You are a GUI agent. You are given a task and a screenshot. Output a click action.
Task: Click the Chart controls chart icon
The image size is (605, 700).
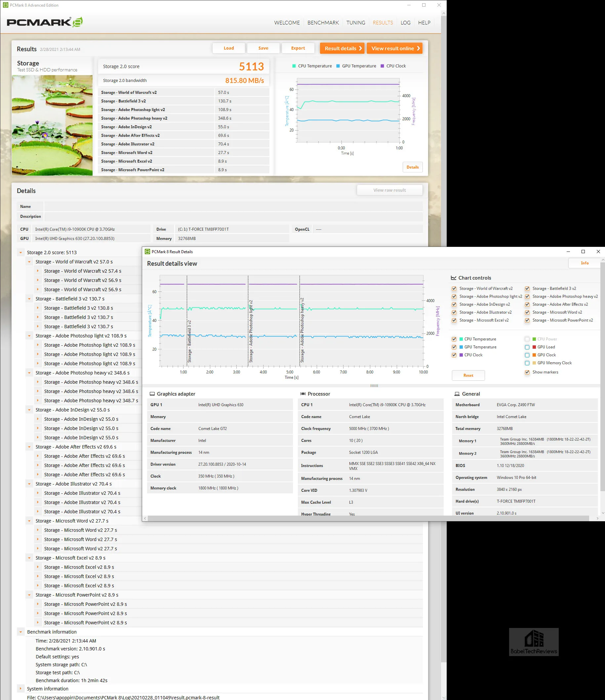[x=454, y=278]
